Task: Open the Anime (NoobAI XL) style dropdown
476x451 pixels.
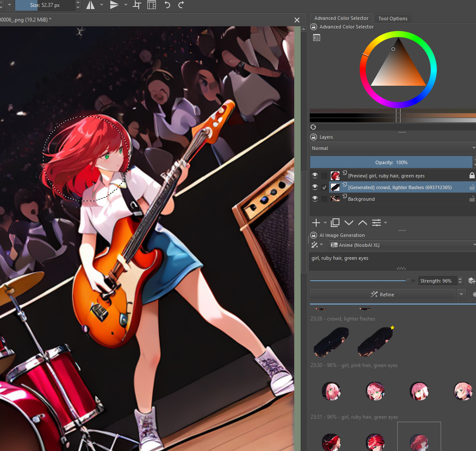Action: point(402,245)
